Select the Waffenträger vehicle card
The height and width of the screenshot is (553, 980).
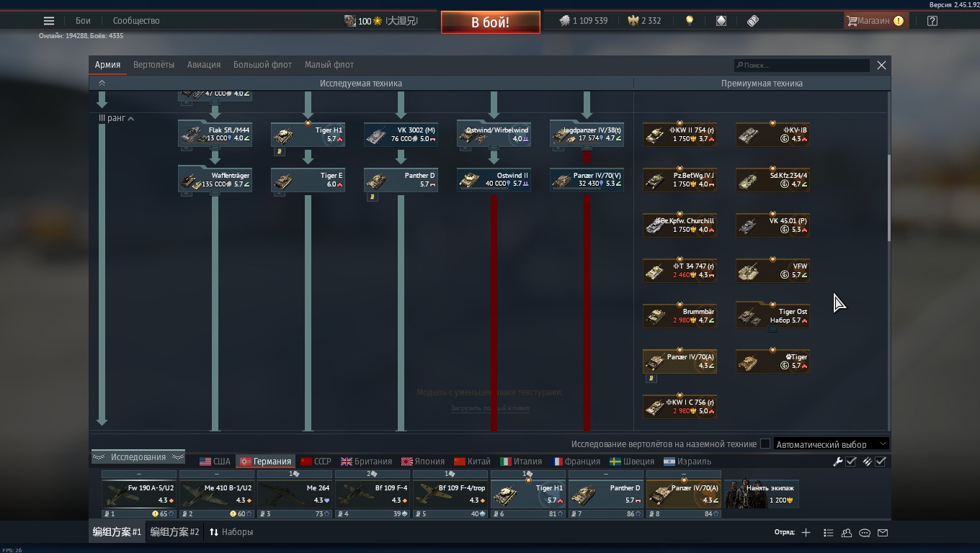[x=215, y=179]
